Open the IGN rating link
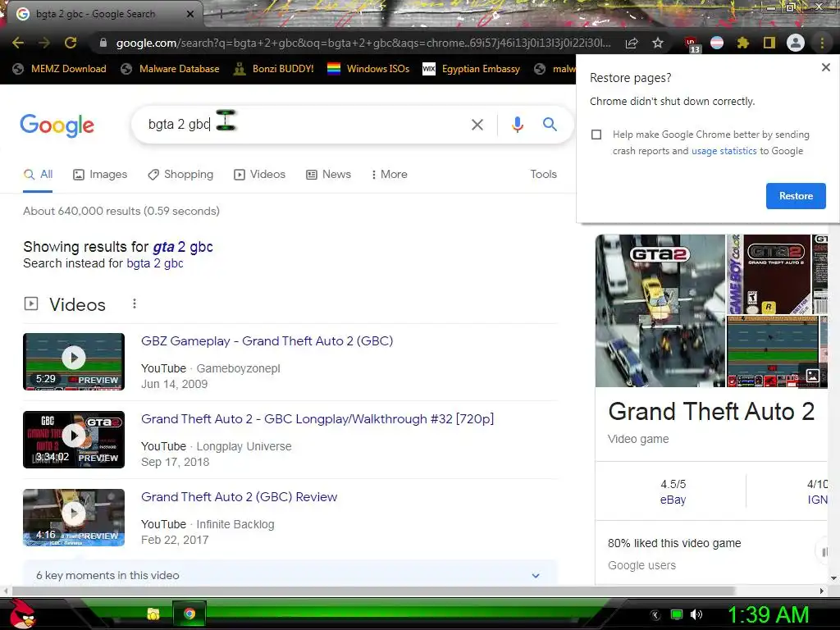Screen dimensions: 840x630 click(817, 500)
